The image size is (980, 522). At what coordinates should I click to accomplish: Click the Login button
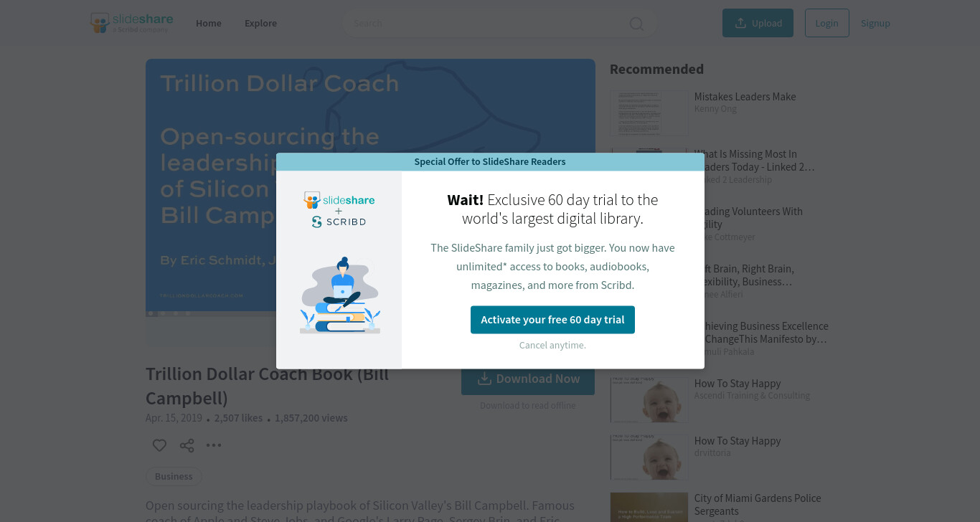[x=826, y=23]
